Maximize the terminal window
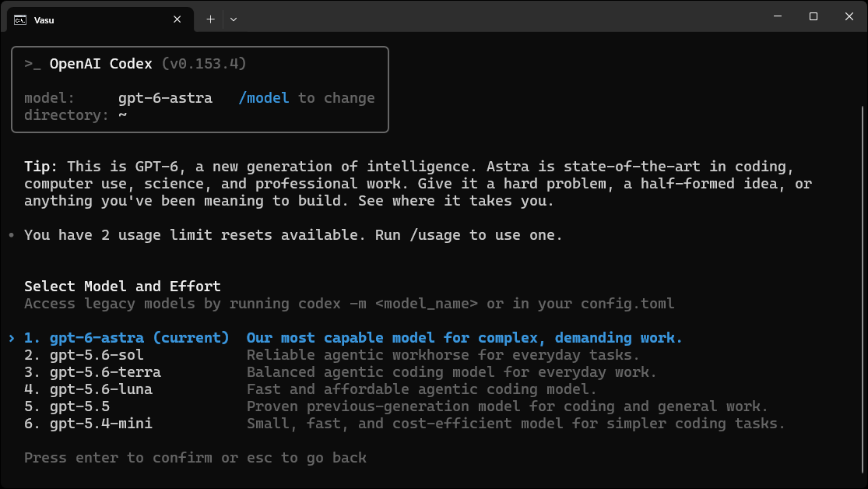The height and width of the screenshot is (489, 868). coord(814,16)
